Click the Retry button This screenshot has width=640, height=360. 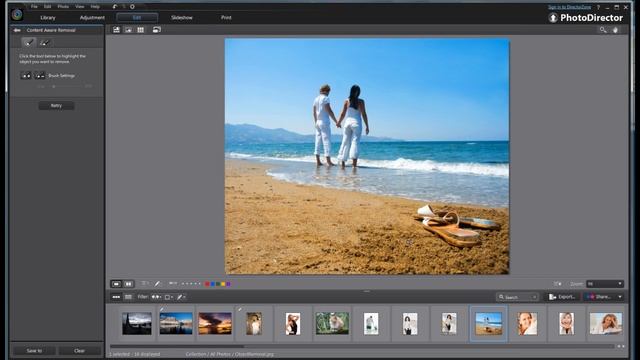(x=56, y=106)
